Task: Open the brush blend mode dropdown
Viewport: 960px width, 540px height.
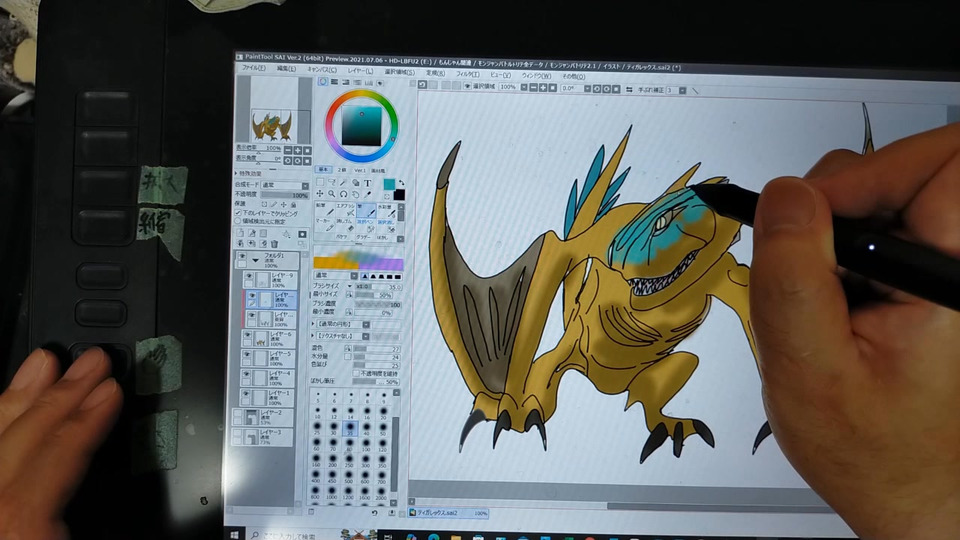Action: click(354, 276)
